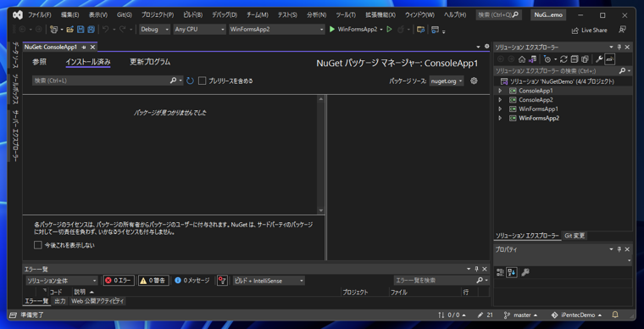Expand the WinFormsApp1 project node
Screen dimensions: 644x329
coord(500,109)
